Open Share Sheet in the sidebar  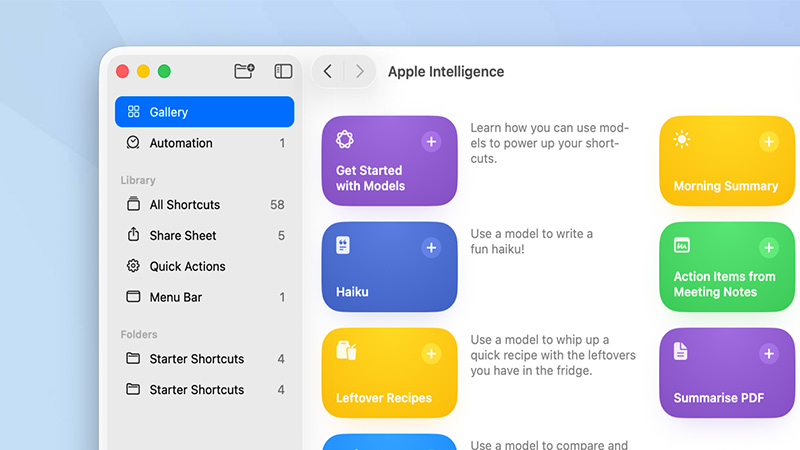205,235
